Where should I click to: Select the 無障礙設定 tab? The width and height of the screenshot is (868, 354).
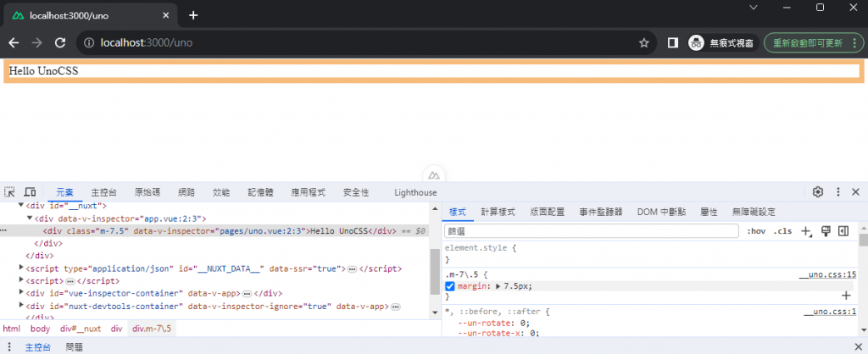[x=754, y=212]
